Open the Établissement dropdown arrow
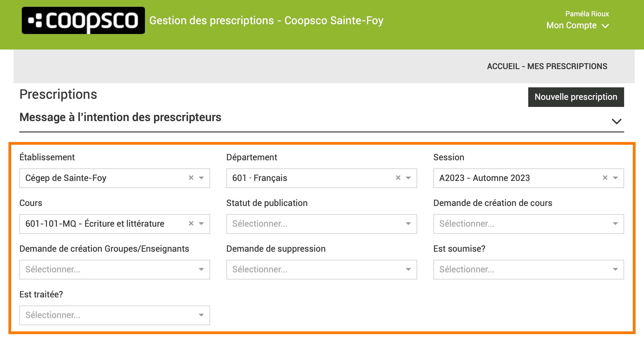644x345 pixels. tap(201, 178)
